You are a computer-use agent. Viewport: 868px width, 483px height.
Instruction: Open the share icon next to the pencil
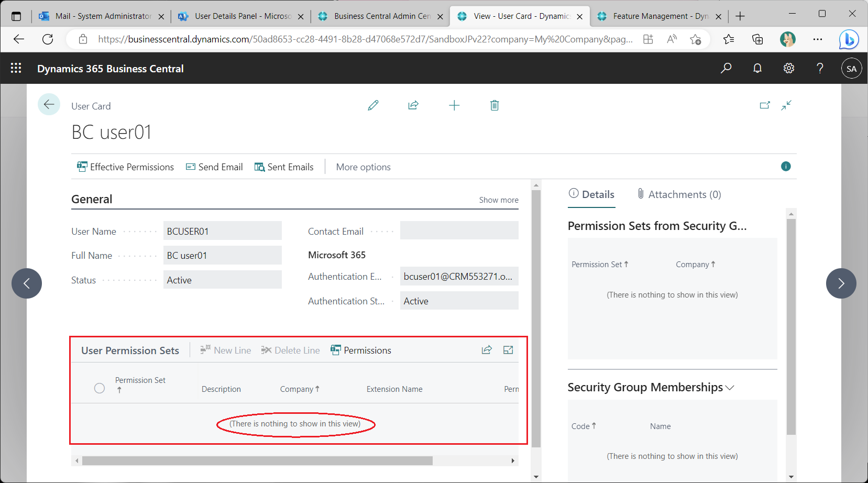[x=413, y=105]
